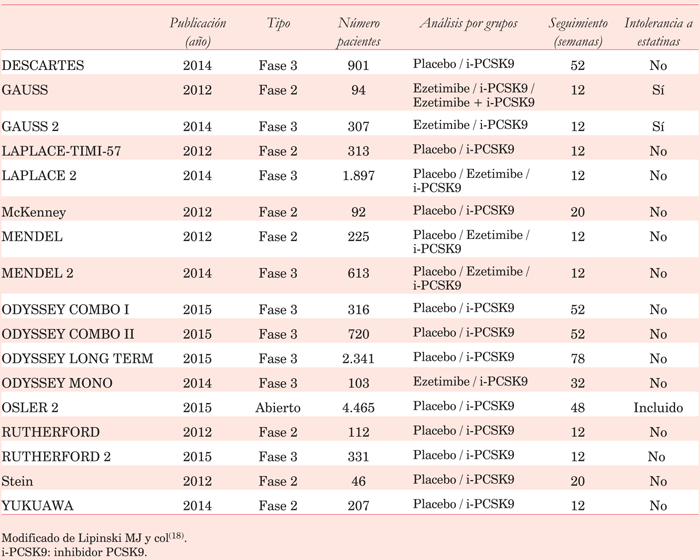This screenshot has height=560, width=700.
Task: Click the 'i-PCSK9: inhibidor PCSK9' footnote
Action: tap(75, 552)
